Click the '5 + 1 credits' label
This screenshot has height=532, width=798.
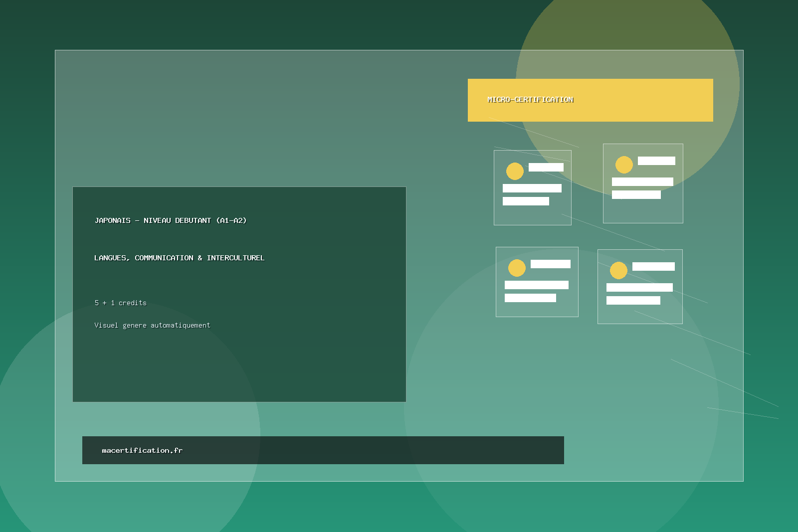121,303
